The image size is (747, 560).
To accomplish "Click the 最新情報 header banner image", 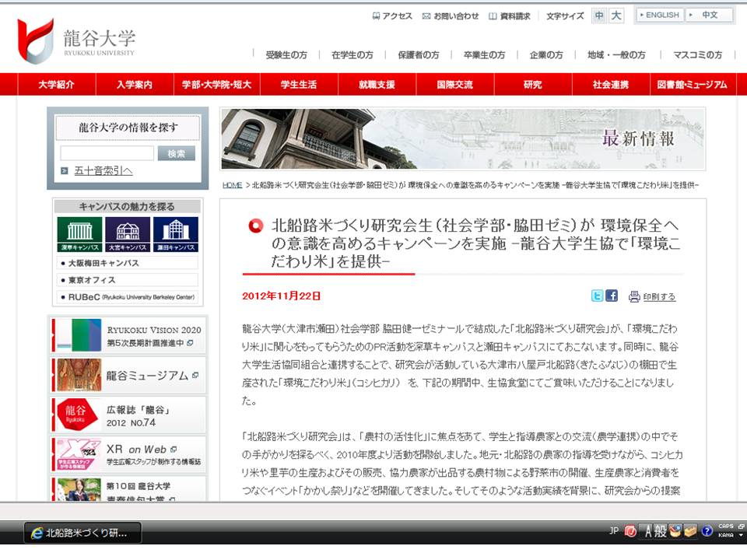I will [463, 139].
